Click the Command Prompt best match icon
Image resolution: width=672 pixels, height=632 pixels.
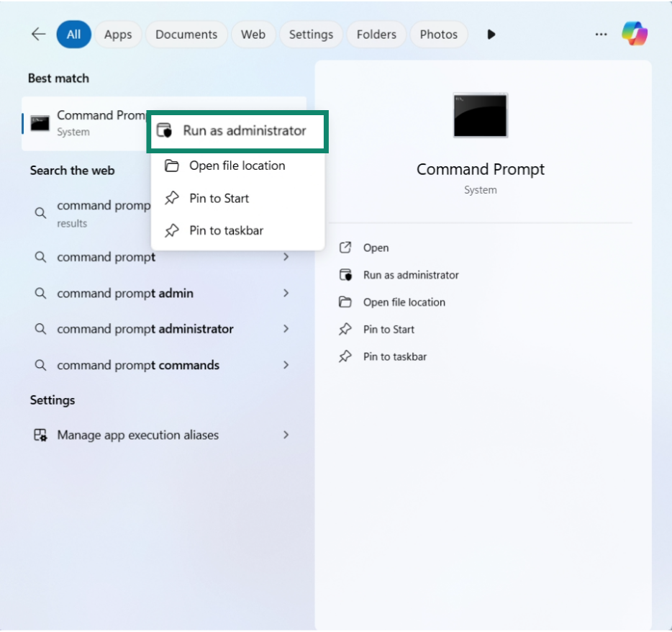pyautogui.click(x=40, y=123)
